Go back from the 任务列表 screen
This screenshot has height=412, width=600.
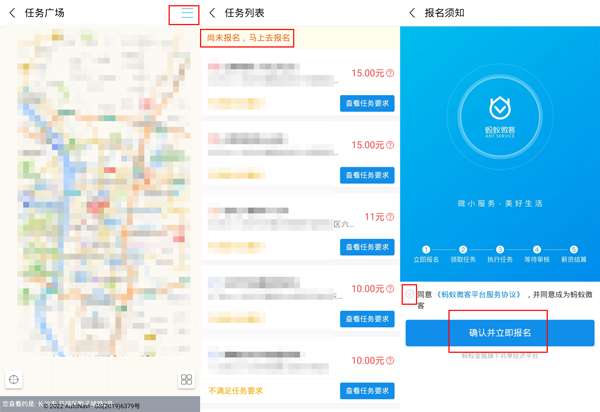tap(212, 13)
